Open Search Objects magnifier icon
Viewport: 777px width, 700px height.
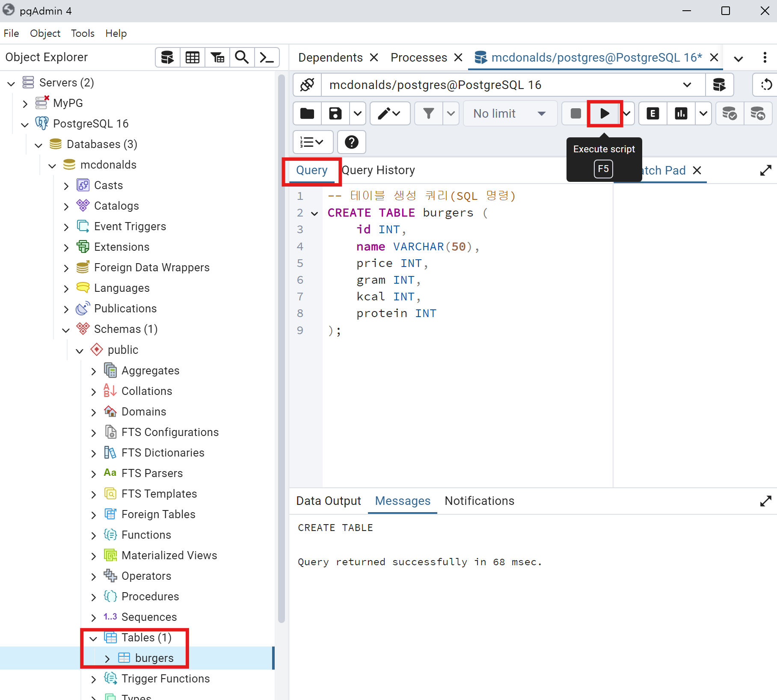(x=242, y=57)
